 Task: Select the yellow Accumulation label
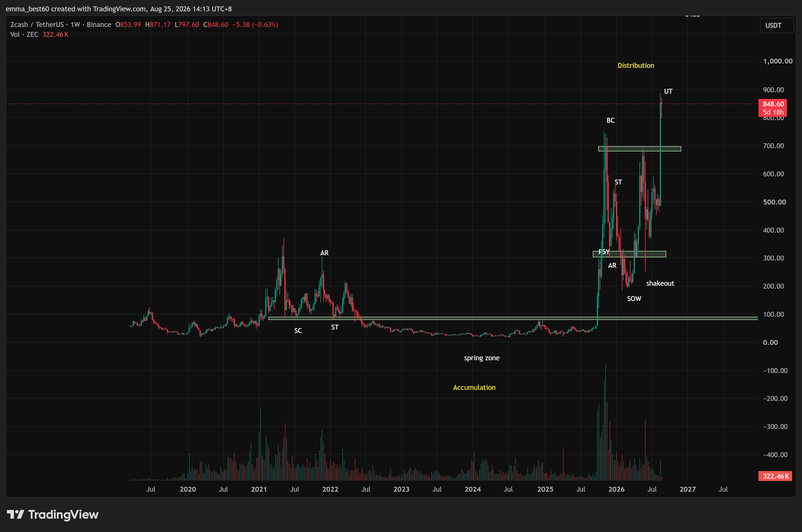coord(474,388)
